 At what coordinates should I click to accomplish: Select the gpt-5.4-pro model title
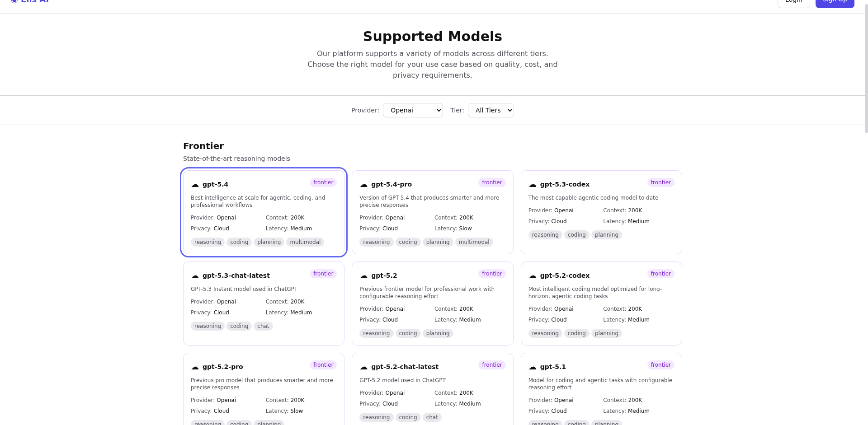pos(391,184)
